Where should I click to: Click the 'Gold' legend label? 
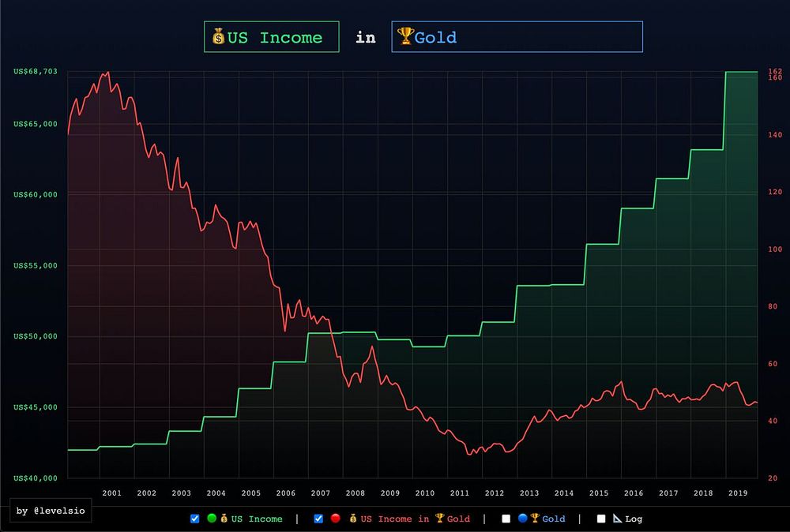pyautogui.click(x=553, y=519)
